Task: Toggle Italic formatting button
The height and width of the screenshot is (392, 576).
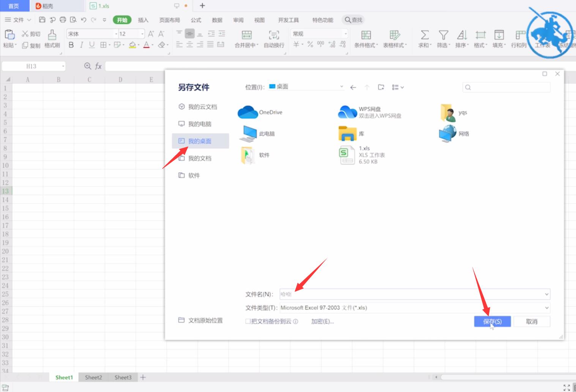Action: pyautogui.click(x=81, y=45)
